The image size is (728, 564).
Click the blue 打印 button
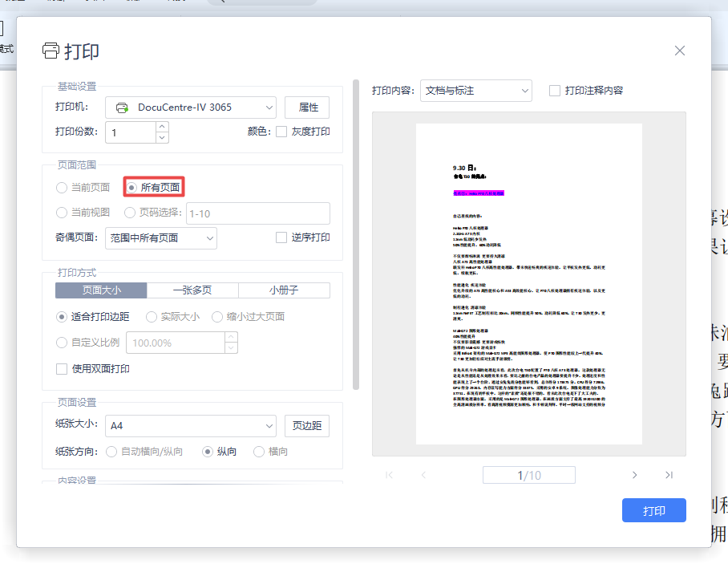tap(653, 510)
